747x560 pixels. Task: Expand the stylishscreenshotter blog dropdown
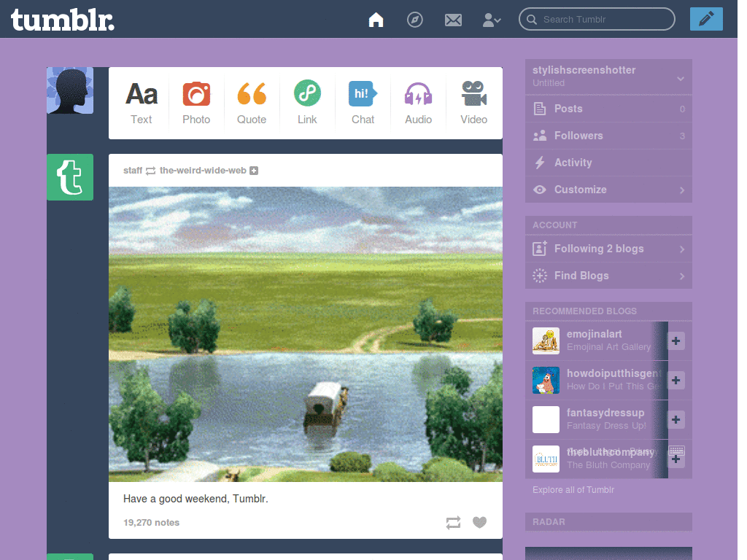coord(681,79)
